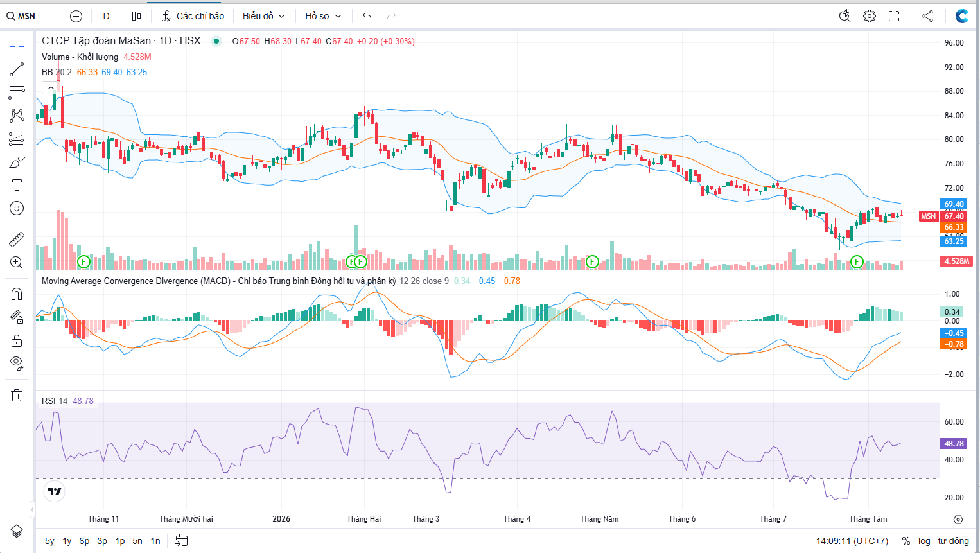Open the Fibonacci and horizontal lines tool
Viewport: 980px width, 553px height.
(x=17, y=92)
